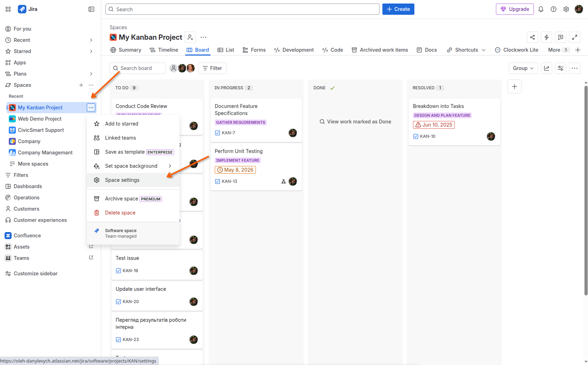Screen dimensions: 588x365
Task: Choose Save as template
Action: click(133, 152)
